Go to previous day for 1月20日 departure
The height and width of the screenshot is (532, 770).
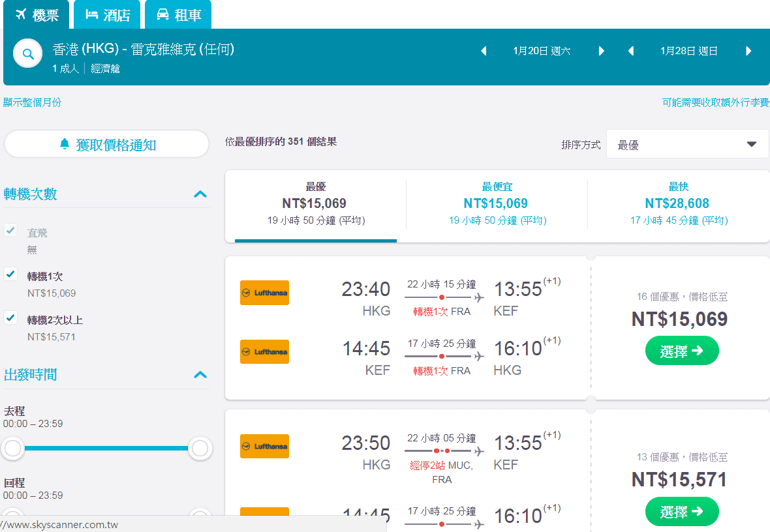point(484,51)
